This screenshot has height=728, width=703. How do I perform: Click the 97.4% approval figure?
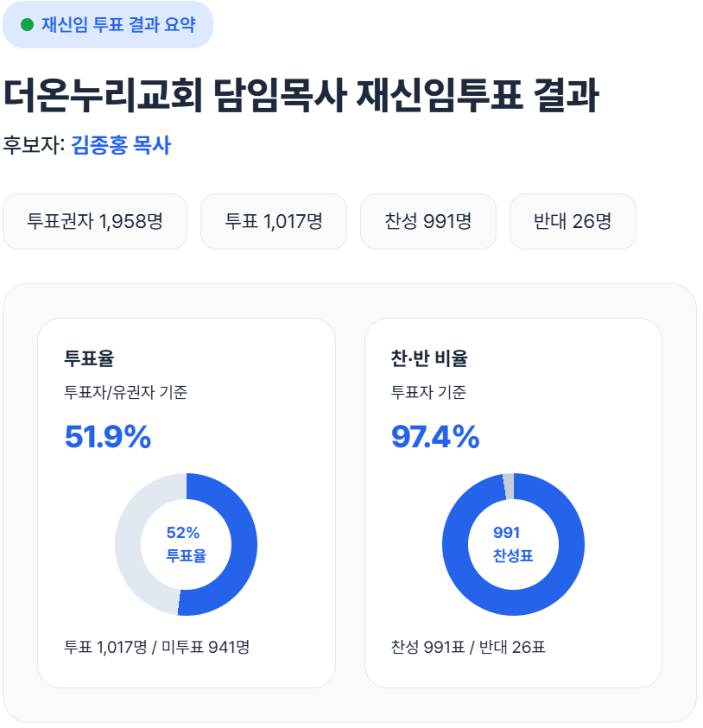coord(435,437)
